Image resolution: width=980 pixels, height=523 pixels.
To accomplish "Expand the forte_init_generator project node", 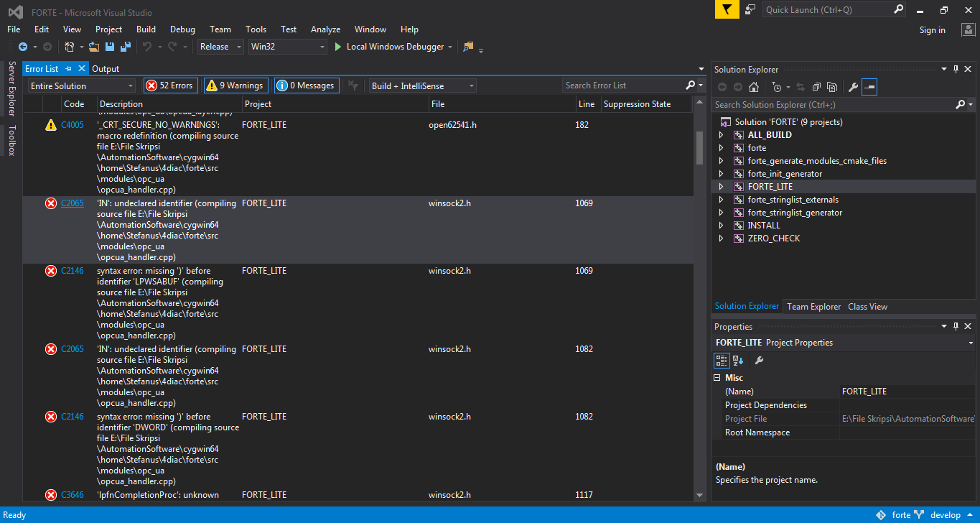I will pos(722,174).
